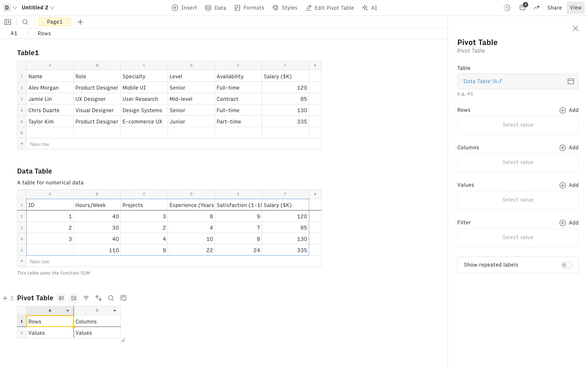Open the Formats menu

[249, 8]
